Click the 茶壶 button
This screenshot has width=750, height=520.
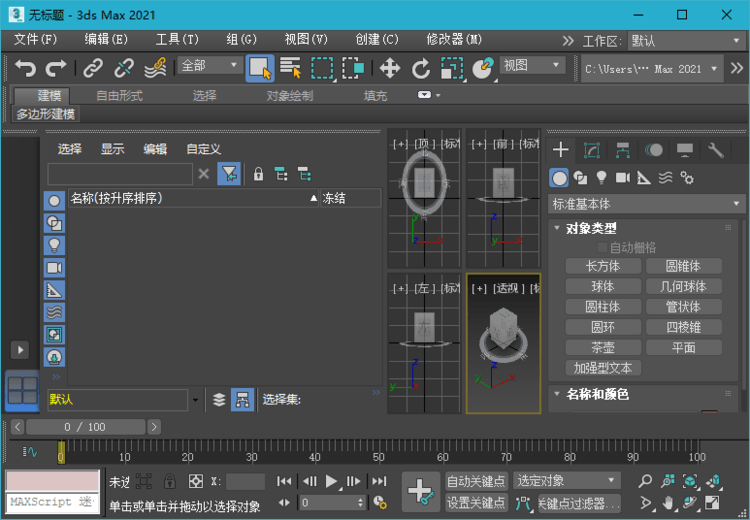pyautogui.click(x=603, y=348)
